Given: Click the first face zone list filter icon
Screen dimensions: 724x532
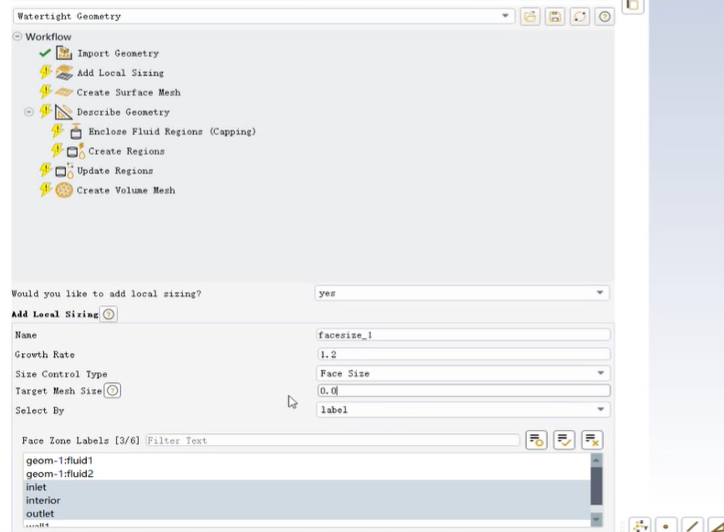Looking at the screenshot, I should (536, 440).
